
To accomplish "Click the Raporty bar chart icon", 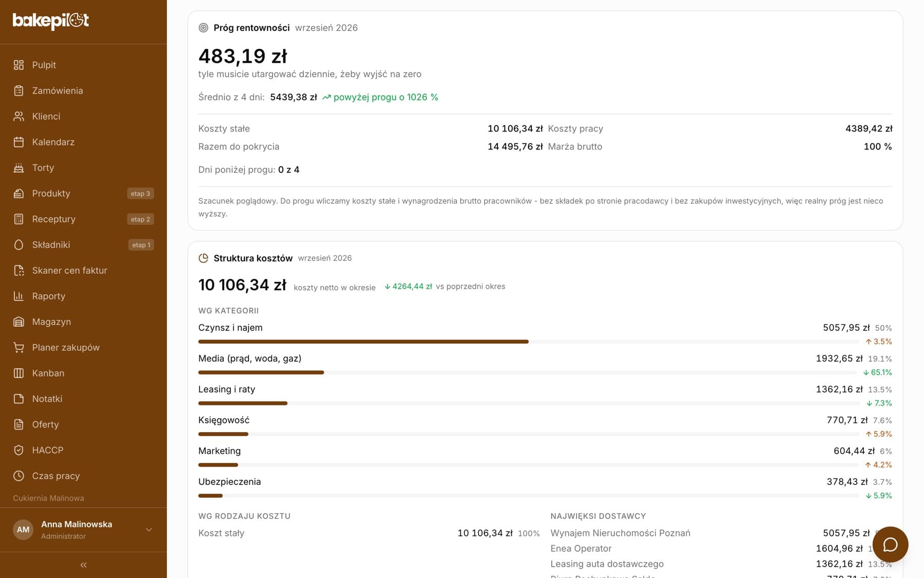I will [x=18, y=296].
